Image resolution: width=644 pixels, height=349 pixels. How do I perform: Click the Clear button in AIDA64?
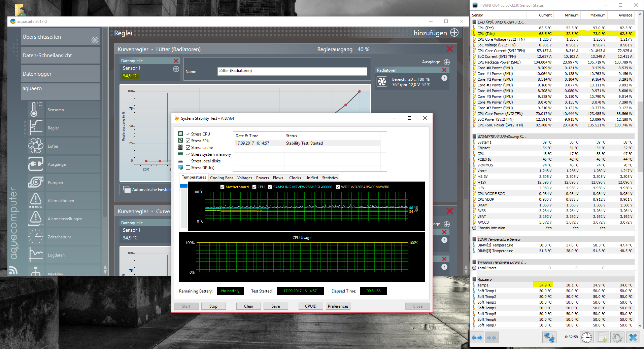click(x=249, y=306)
